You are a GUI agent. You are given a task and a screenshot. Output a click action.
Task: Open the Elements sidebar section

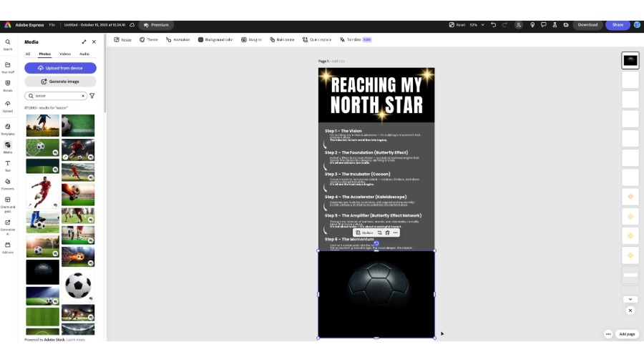coord(7,184)
